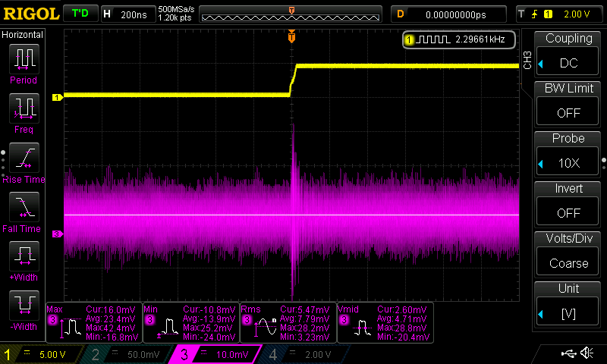
Task: Select the Period measurement icon
Action: pos(25,59)
